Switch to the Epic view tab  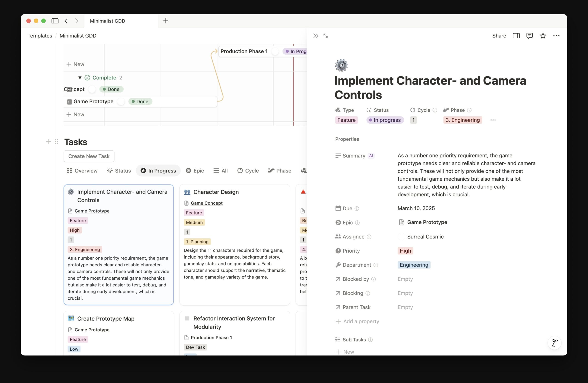click(x=195, y=171)
